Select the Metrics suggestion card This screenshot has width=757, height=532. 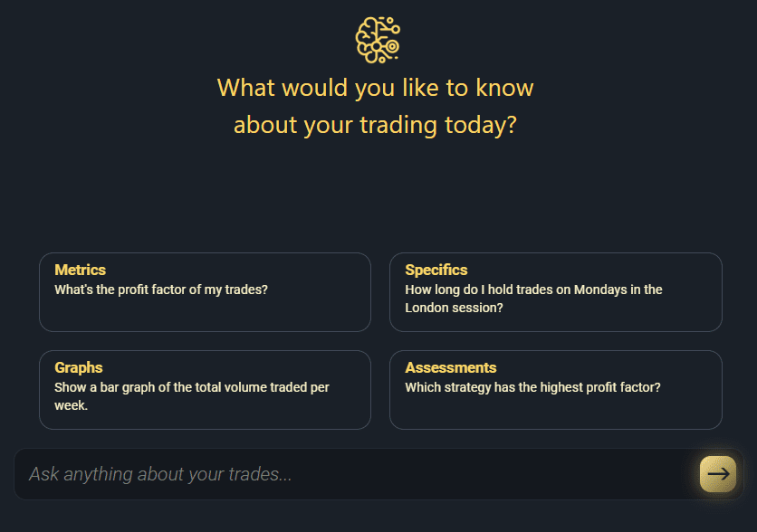205,291
